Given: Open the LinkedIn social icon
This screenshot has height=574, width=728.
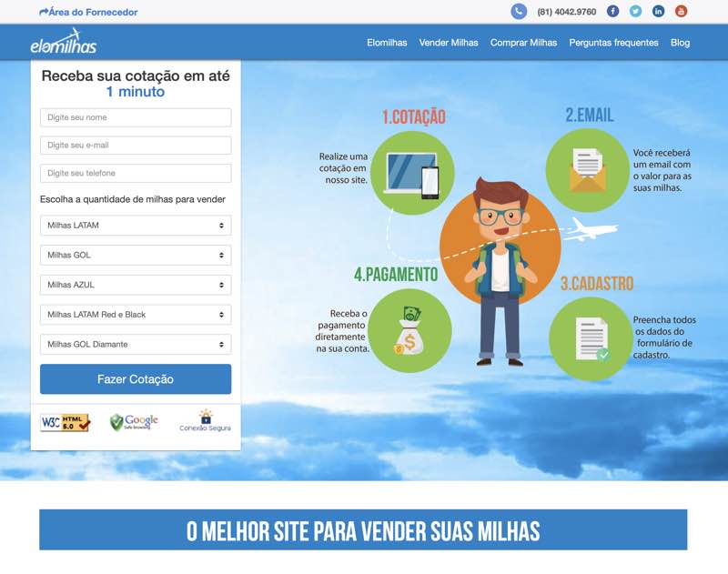Looking at the screenshot, I should [658, 11].
